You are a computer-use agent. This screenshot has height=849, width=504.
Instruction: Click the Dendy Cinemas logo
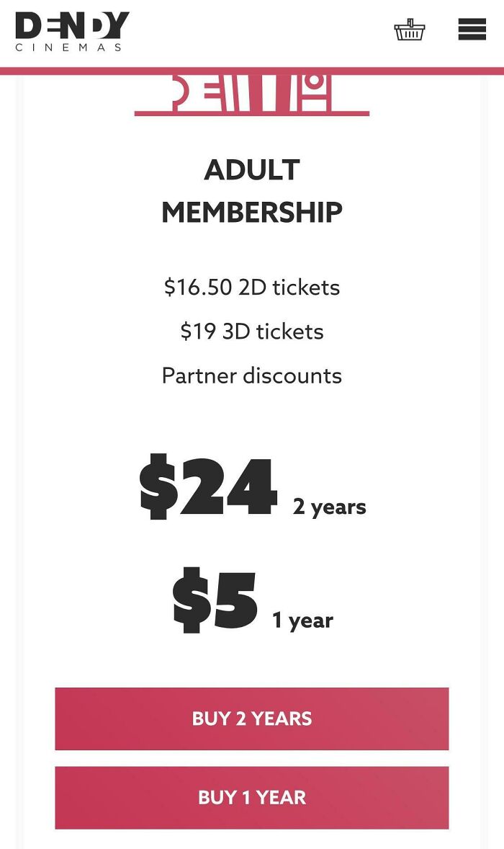[68, 29]
